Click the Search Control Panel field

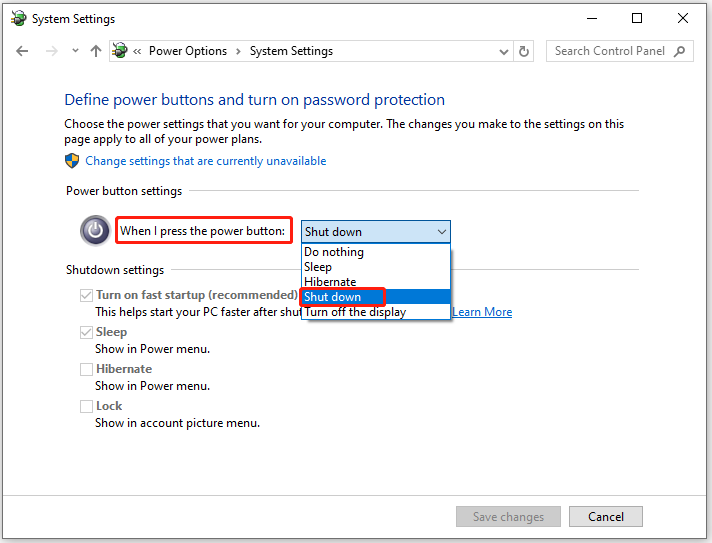pyautogui.click(x=610, y=51)
